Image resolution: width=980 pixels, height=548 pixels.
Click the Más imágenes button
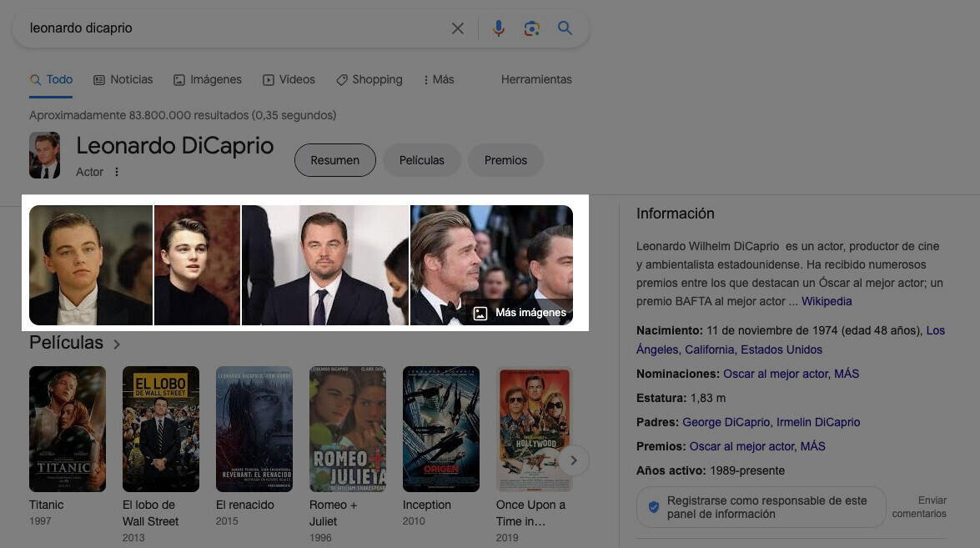(520, 313)
